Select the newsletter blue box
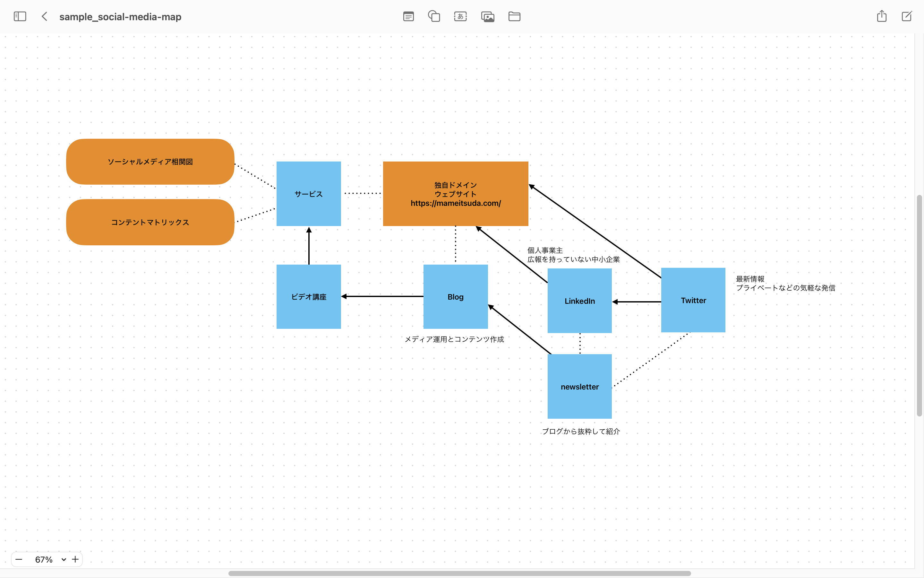This screenshot has height=578, width=924. point(580,387)
